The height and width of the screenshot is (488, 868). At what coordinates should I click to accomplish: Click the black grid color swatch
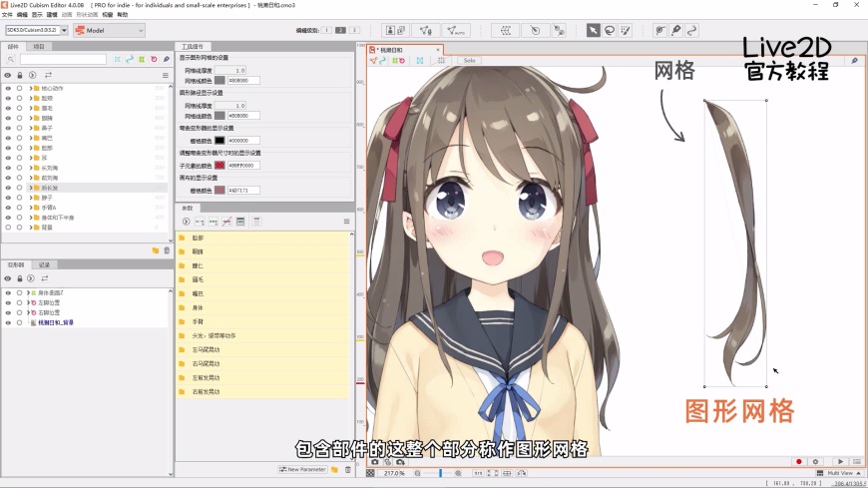pos(219,141)
